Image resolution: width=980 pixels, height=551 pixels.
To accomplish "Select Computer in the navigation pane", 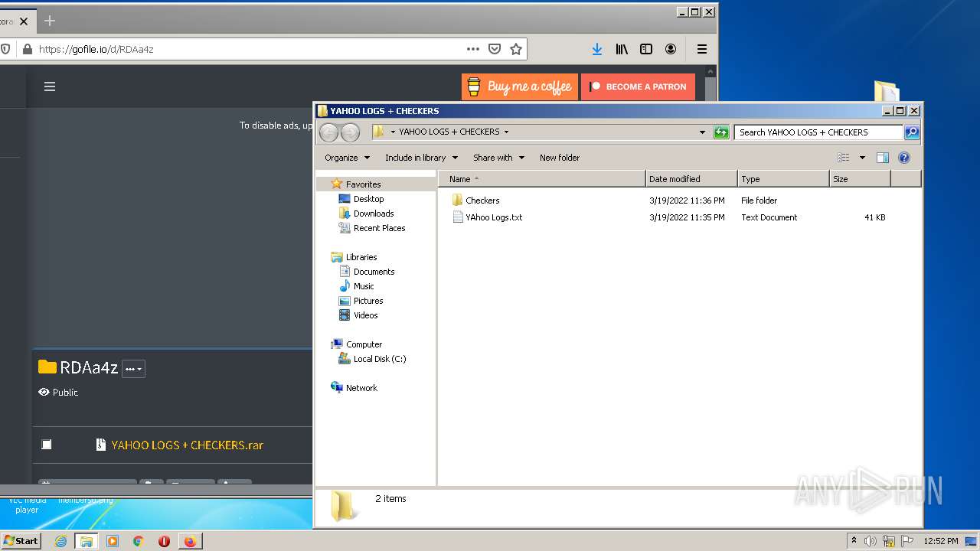I will pyautogui.click(x=364, y=344).
